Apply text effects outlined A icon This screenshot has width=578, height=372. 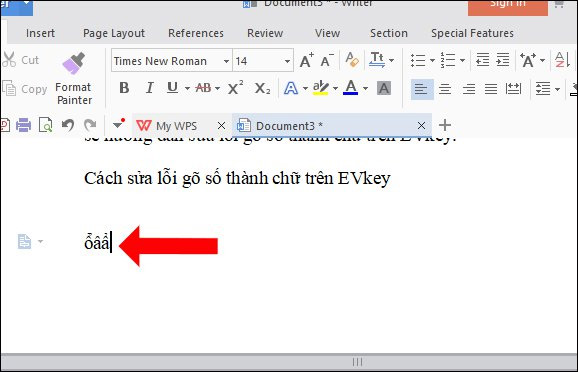pyautogui.click(x=291, y=88)
